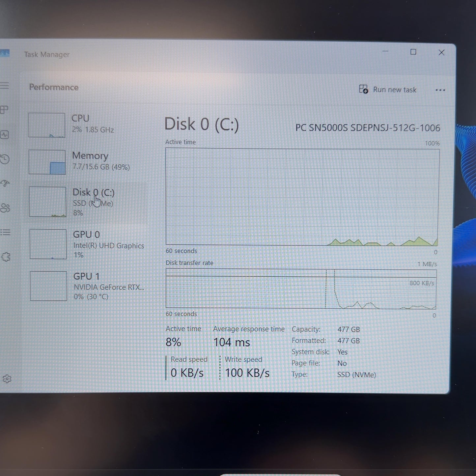Viewport: 476px width, 476px height.
Task: Open the three-dots more options menu
Action: [440, 90]
